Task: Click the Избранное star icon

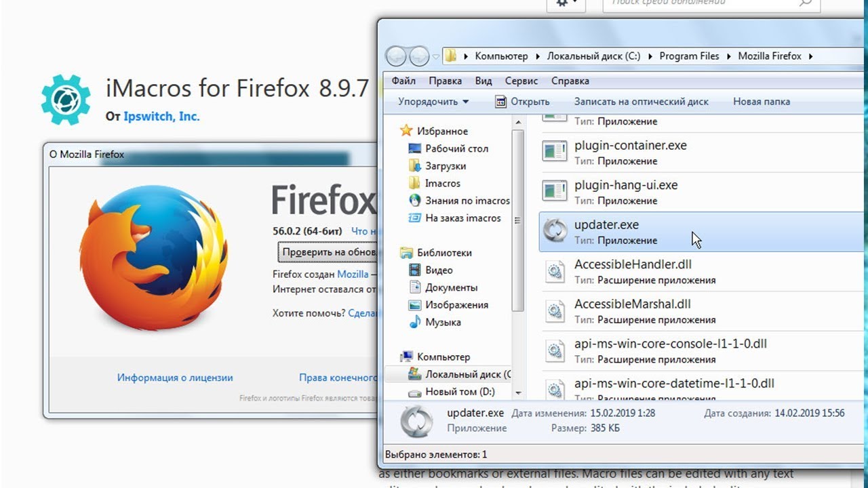Action: [406, 130]
